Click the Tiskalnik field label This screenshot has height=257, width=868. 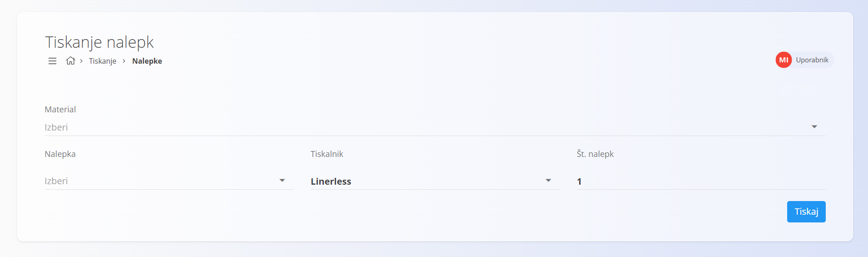coord(327,154)
